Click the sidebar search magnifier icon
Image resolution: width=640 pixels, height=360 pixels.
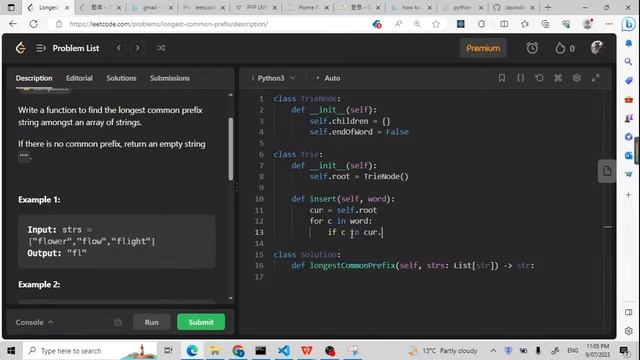(629, 62)
